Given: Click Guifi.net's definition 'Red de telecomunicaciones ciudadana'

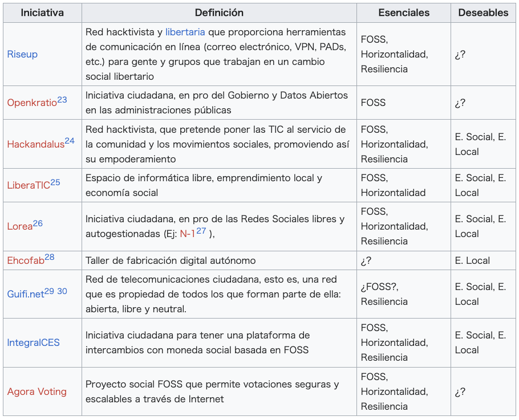Looking at the screenshot, I should [x=219, y=294].
